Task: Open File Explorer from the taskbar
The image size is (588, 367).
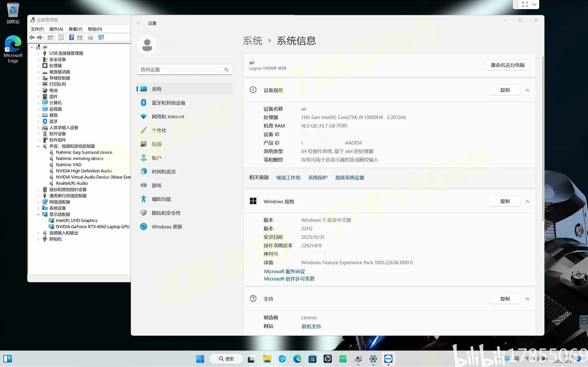Action: tap(267, 359)
